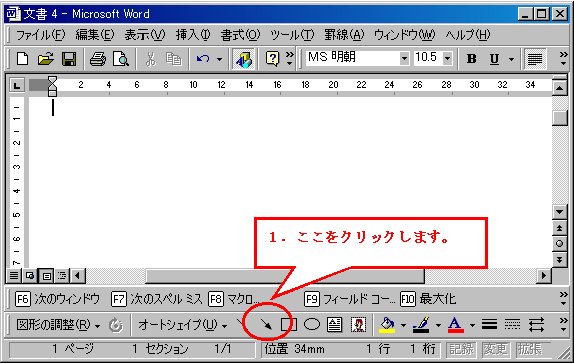Select the Rectangle drawing tool
This screenshot has width=574, height=364.
[288, 324]
